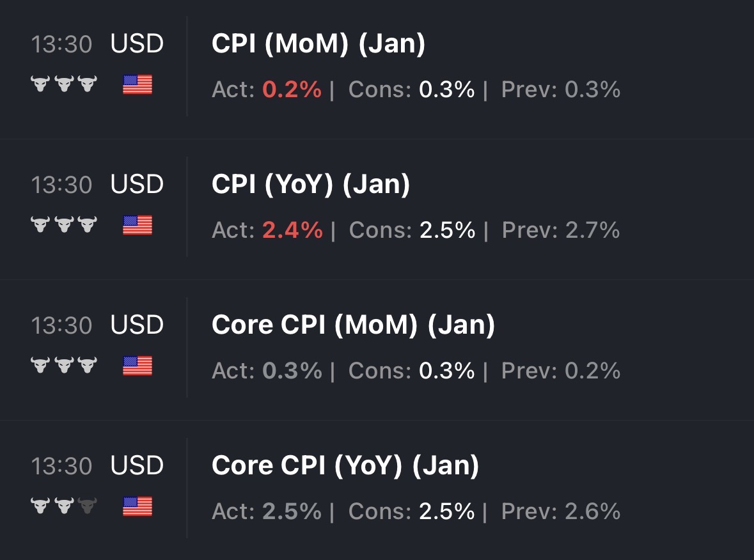
Task: Click the US flag beside CPI (MoM)
Action: pyautogui.click(x=137, y=84)
